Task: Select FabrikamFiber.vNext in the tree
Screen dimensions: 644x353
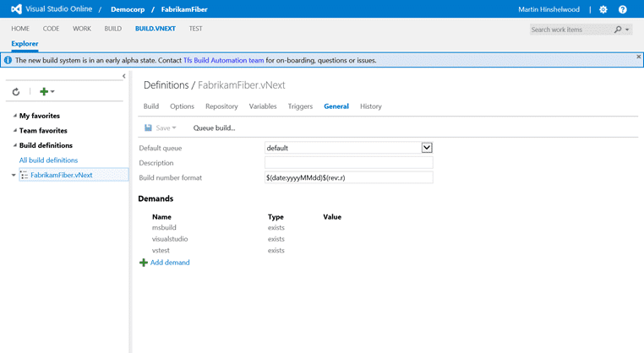Action: point(61,175)
